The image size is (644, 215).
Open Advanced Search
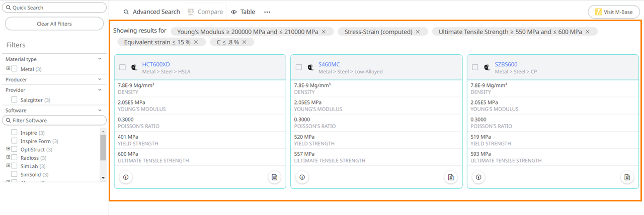point(151,12)
